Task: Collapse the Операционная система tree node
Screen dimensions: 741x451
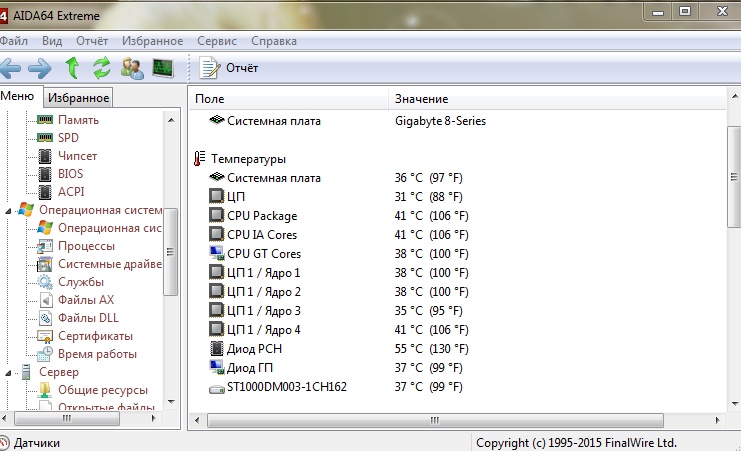Action: pyautogui.click(x=8, y=211)
